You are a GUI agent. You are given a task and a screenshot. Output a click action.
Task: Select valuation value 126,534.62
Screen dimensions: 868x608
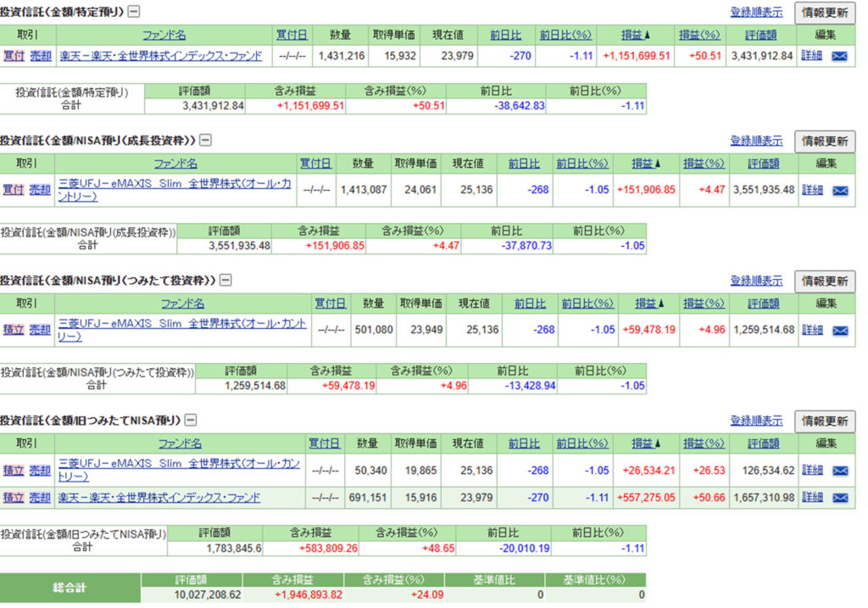pos(768,471)
